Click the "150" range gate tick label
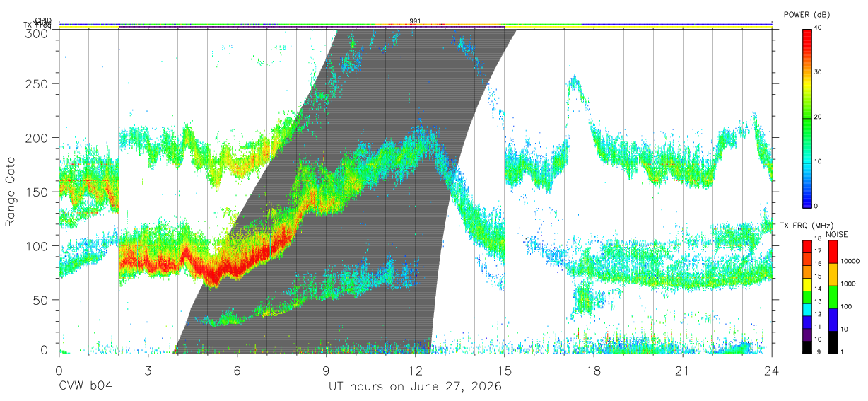The height and width of the screenshot is (401, 868). click(x=37, y=192)
